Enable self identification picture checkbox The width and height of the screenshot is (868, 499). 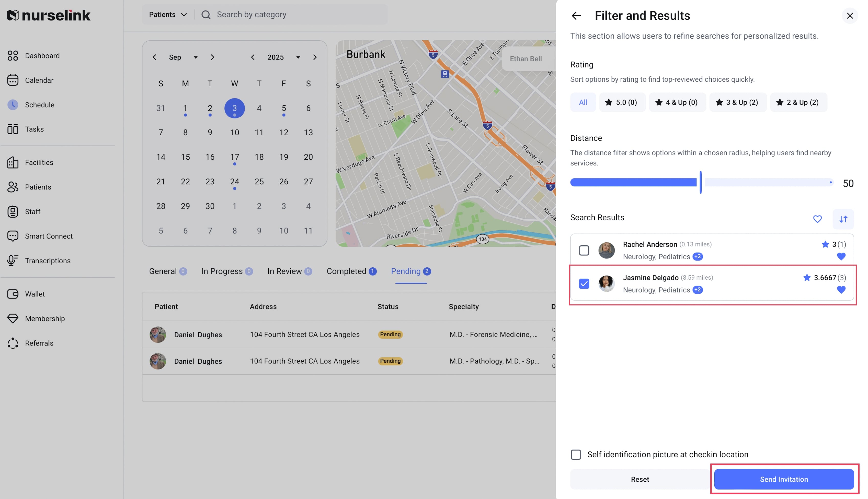point(576,455)
